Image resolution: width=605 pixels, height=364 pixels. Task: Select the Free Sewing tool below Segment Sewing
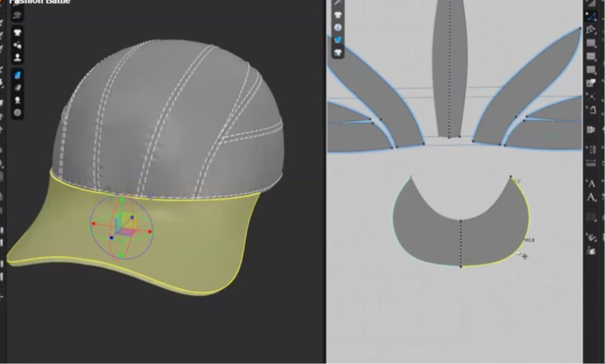coord(591,163)
